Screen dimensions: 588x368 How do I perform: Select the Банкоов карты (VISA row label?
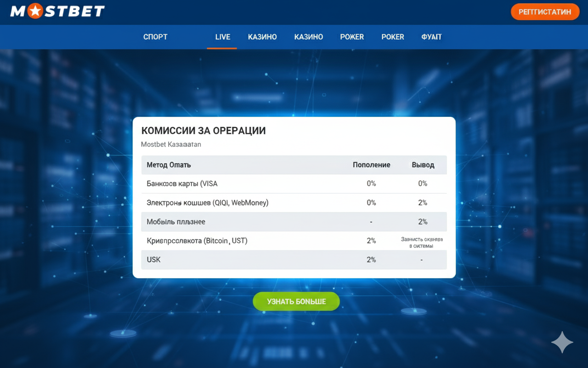pos(182,184)
